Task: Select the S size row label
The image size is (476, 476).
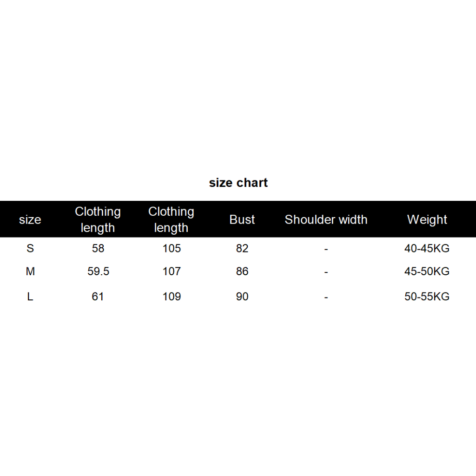Action: pos(30,248)
